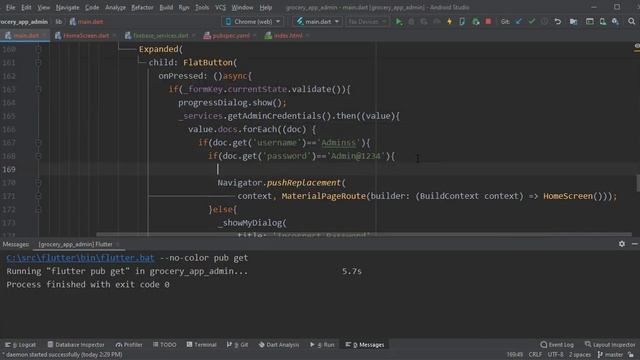Collapse fold marker at line 167

[38, 143]
